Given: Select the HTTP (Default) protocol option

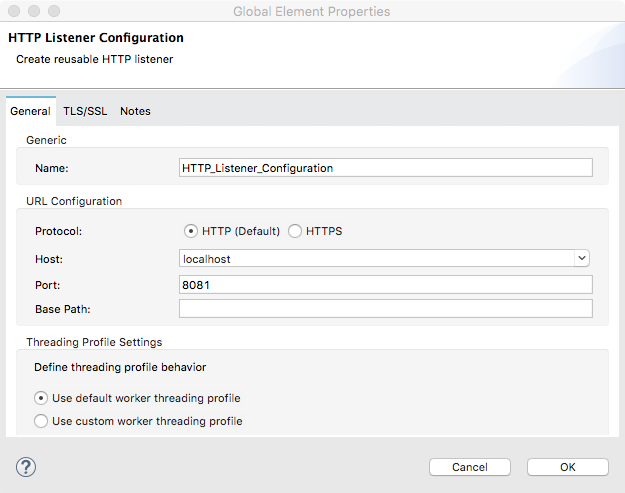Looking at the screenshot, I should 191,231.
